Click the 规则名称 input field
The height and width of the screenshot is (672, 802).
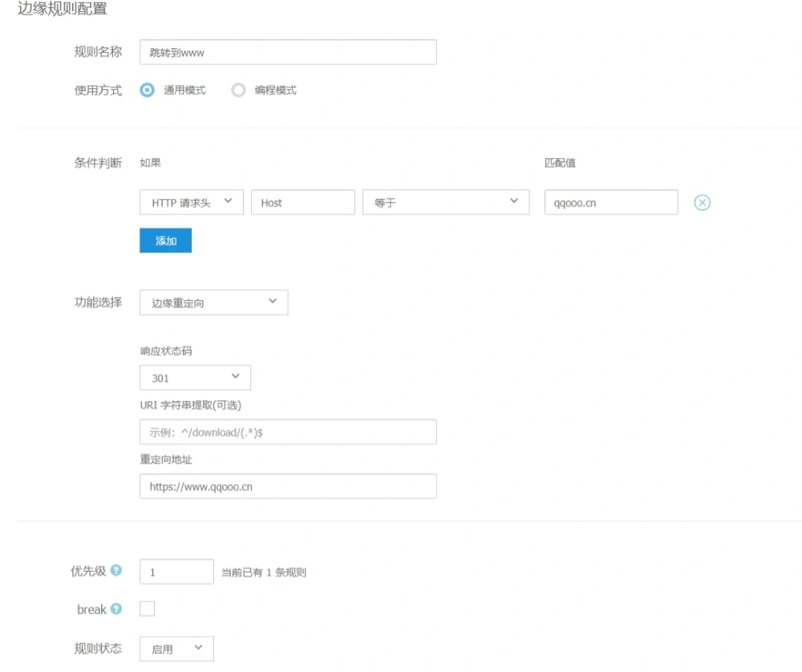[288, 52]
